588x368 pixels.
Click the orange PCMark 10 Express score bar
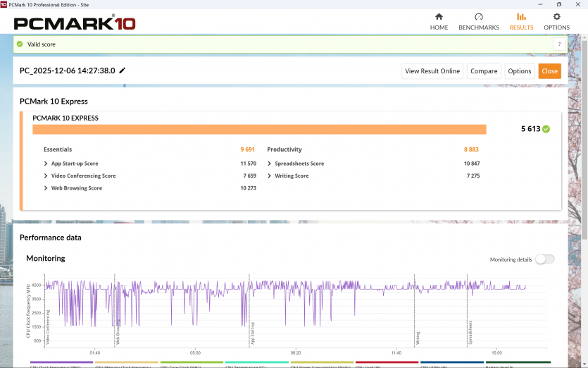pyautogui.click(x=259, y=129)
